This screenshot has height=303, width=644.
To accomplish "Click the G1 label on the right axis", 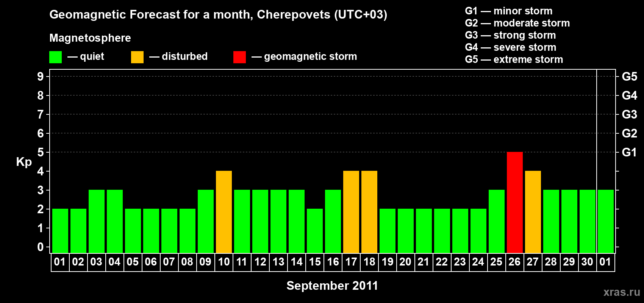I will click(629, 152).
